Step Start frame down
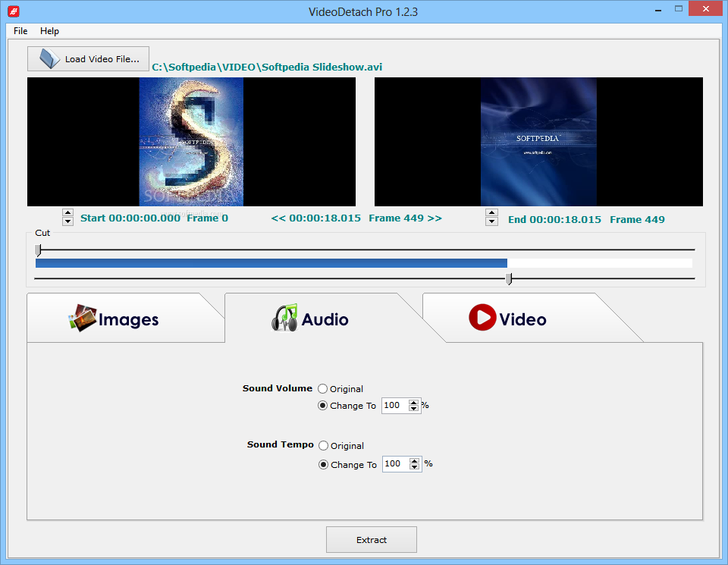This screenshot has height=565, width=728. point(67,221)
